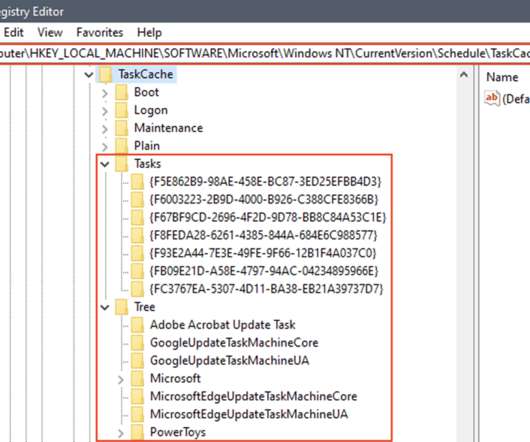Click the Logon folder icon
This screenshot has width=530, height=442.
(121, 110)
